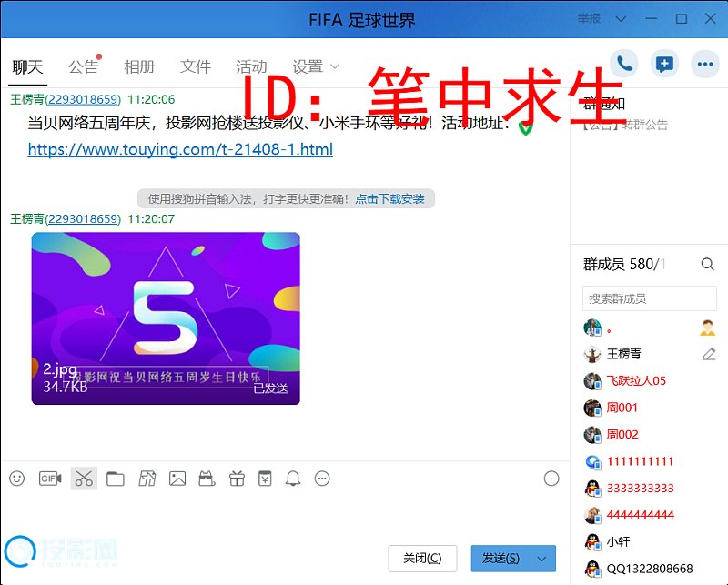Click sender 王楞青(2293018659) at 11:20:07
The height and width of the screenshot is (585, 728).
click(66, 218)
